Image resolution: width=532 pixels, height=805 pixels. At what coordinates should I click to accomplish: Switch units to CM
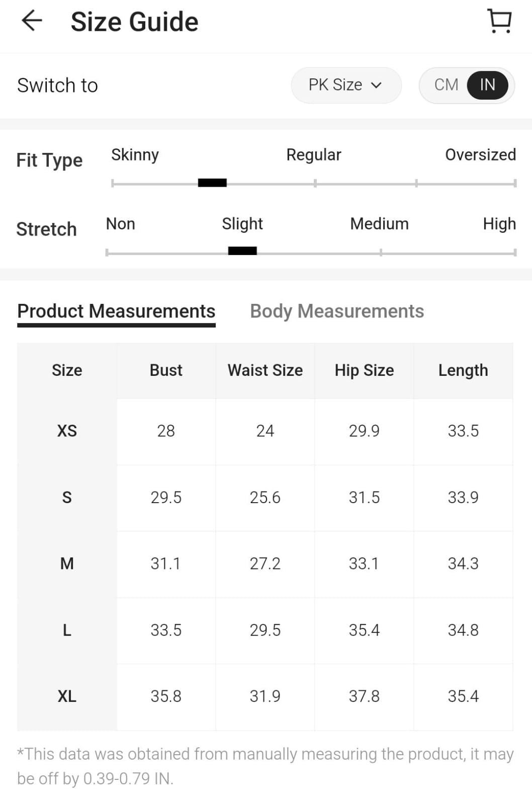(446, 85)
